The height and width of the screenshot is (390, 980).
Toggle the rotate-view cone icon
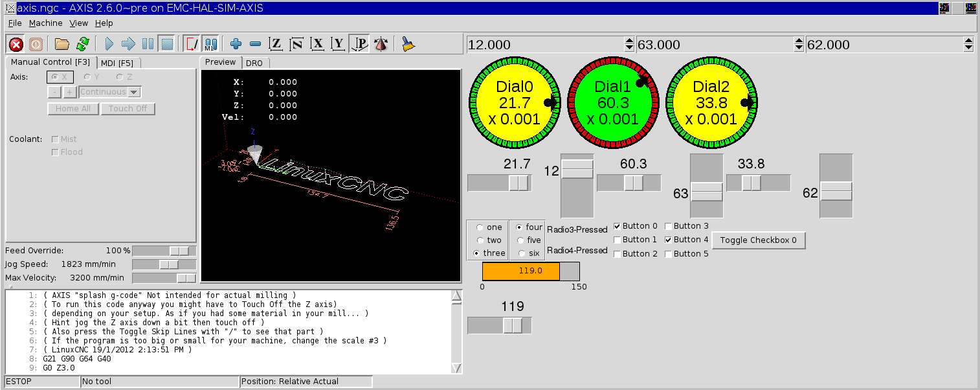click(x=381, y=44)
